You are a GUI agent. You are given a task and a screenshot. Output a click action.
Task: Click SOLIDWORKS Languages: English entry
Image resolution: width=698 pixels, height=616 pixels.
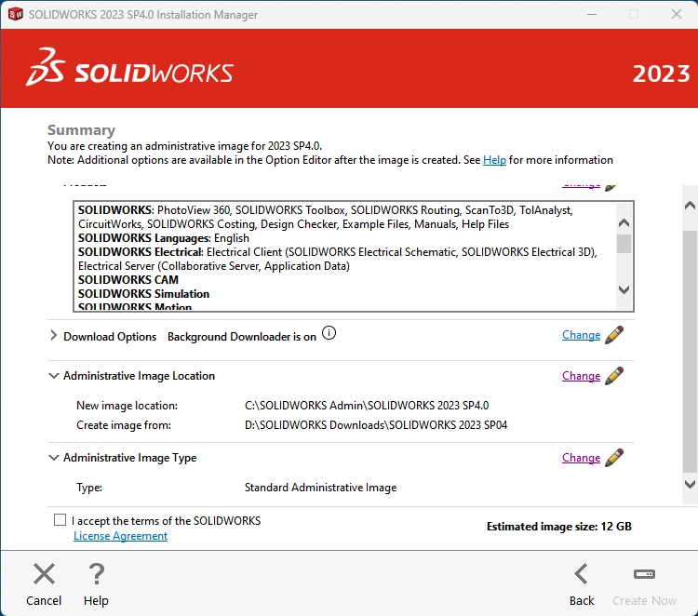(x=164, y=238)
